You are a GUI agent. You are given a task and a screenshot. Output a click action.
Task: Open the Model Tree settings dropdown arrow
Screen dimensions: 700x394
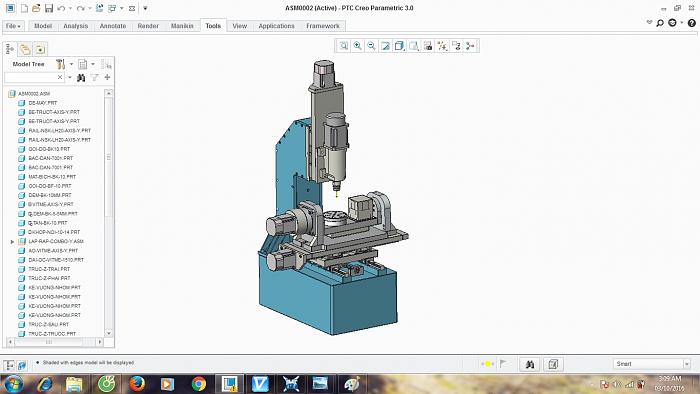pyautogui.click(x=71, y=64)
